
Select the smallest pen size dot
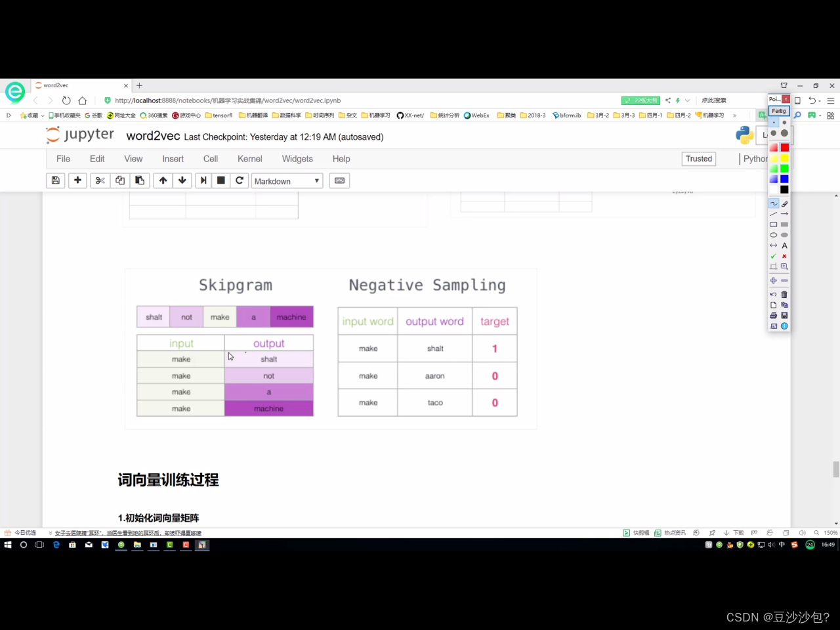(774, 123)
